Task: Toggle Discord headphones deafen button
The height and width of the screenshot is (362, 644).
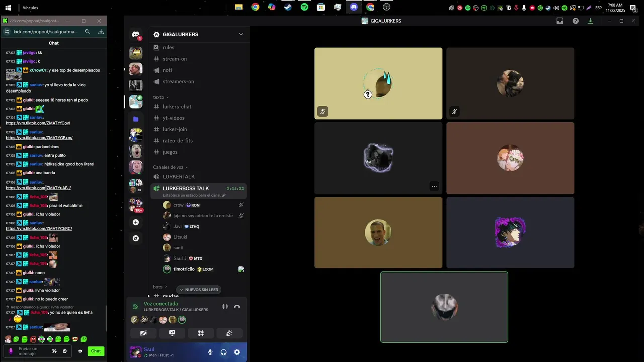Action: tap(223, 352)
